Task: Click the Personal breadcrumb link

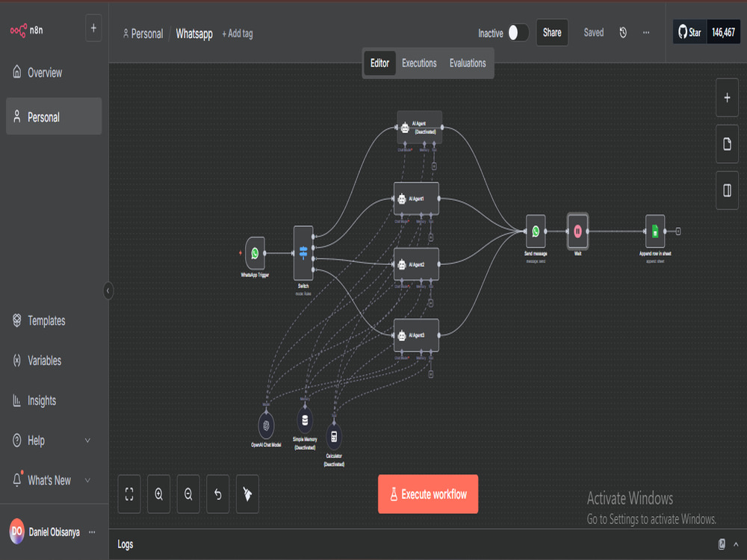Action: (143, 34)
